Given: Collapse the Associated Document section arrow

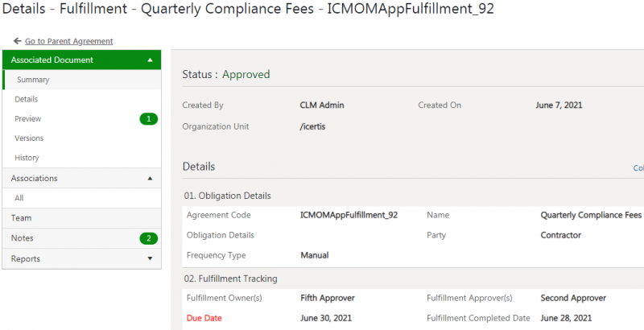Looking at the screenshot, I should 150,60.
